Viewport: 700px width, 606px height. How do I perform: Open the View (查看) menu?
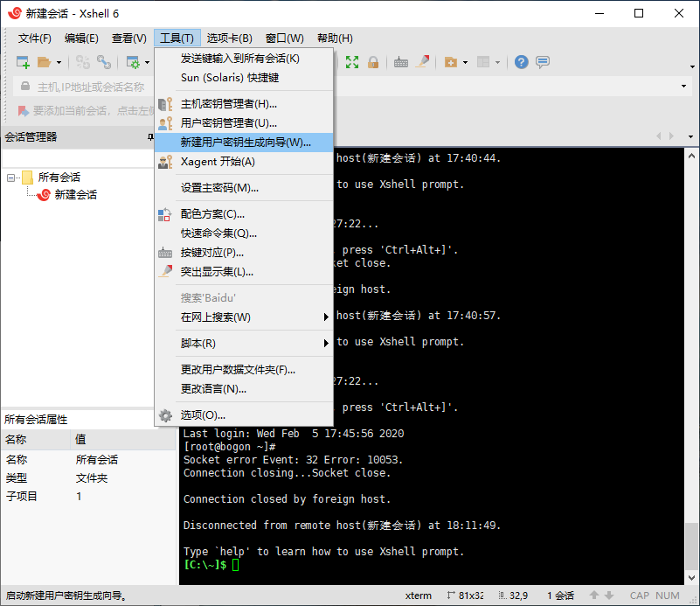[128, 38]
